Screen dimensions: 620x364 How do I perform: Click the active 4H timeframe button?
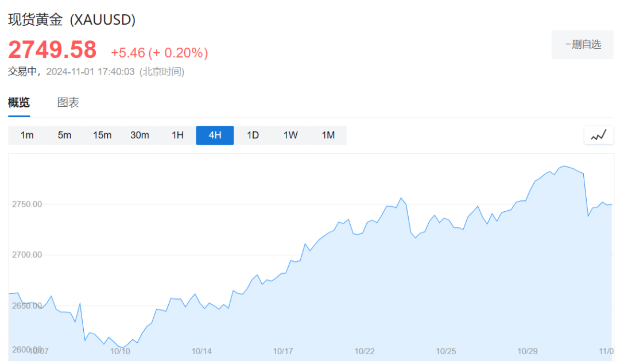(215, 135)
